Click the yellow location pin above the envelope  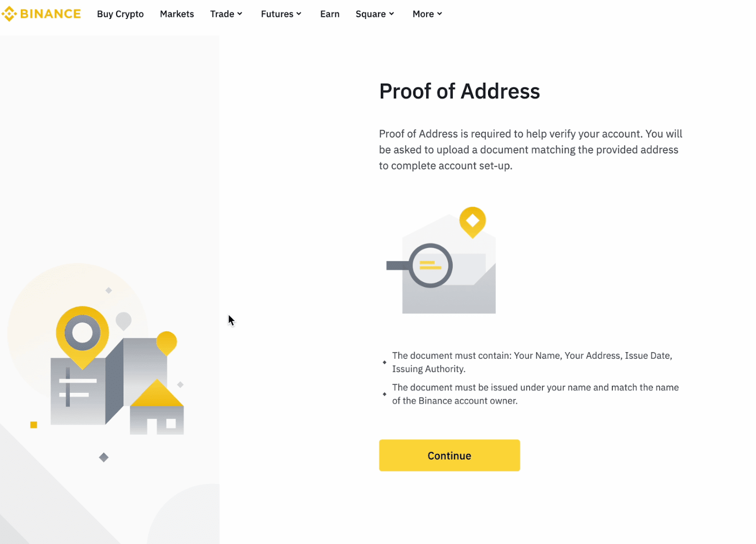(x=472, y=221)
